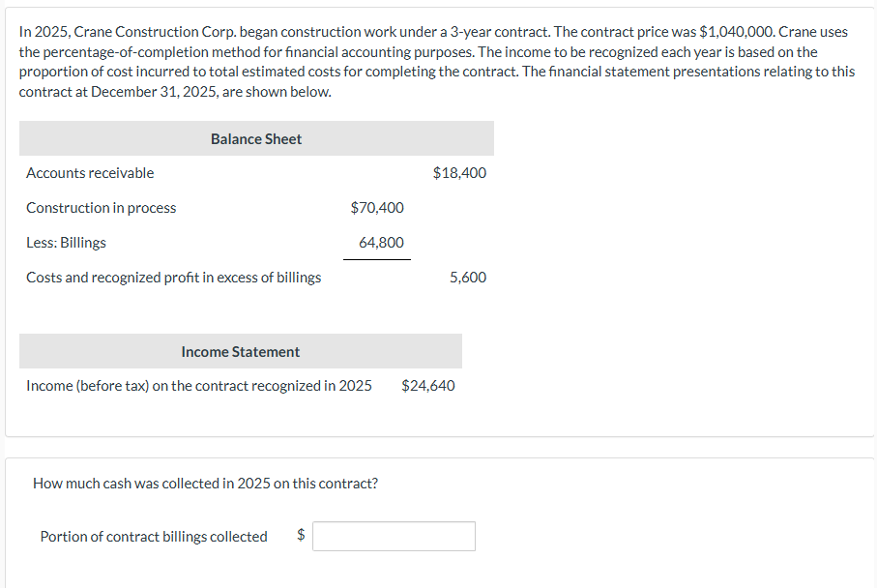Click the question about cash collected in 2025
877x588 pixels.
[205, 483]
